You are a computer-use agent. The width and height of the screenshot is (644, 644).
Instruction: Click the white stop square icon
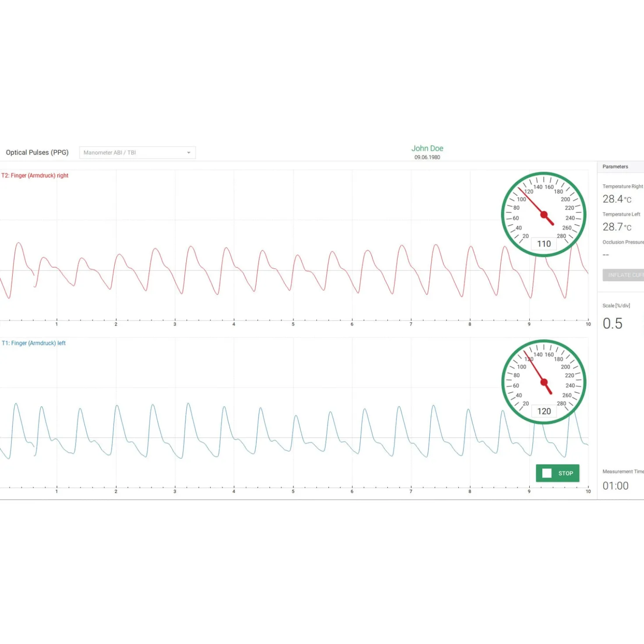coord(547,473)
